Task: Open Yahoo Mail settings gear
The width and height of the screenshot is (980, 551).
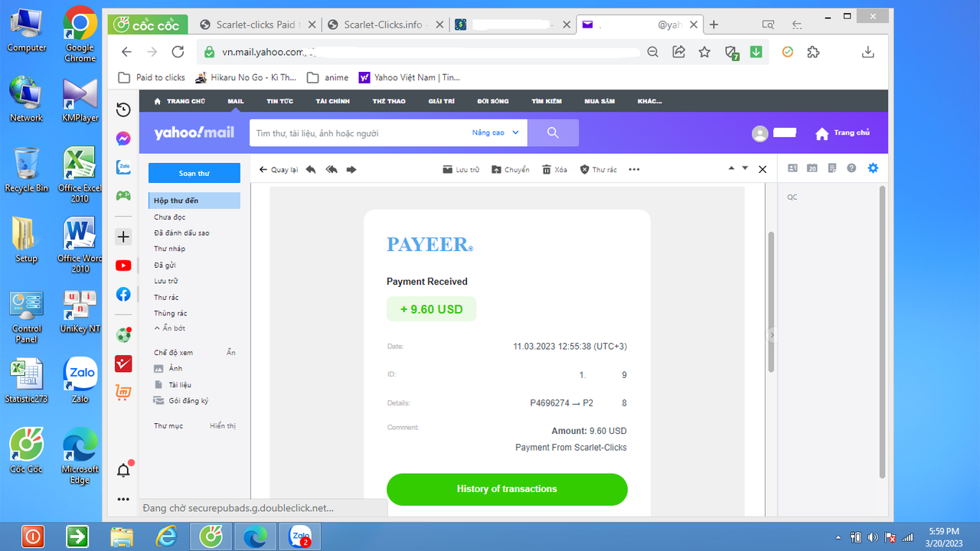Action: 873,168
